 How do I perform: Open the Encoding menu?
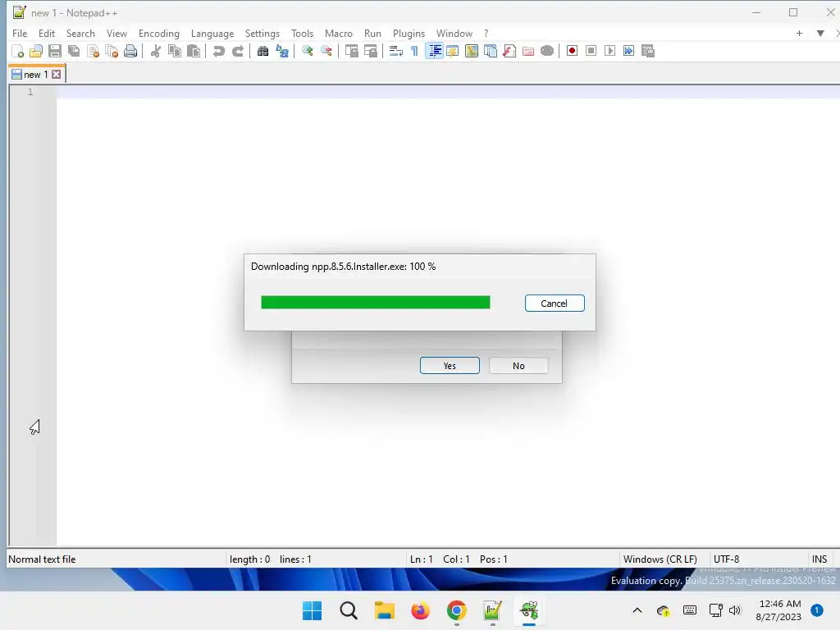(159, 33)
